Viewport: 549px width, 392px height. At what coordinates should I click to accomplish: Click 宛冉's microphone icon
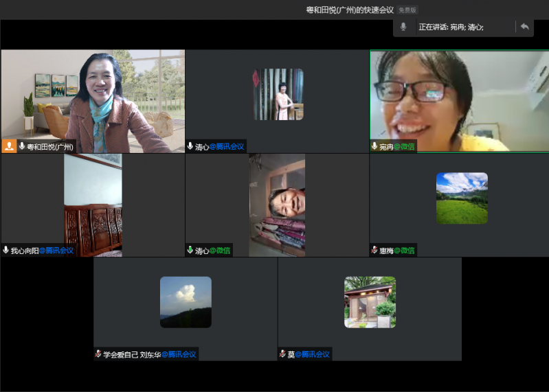[x=374, y=146]
